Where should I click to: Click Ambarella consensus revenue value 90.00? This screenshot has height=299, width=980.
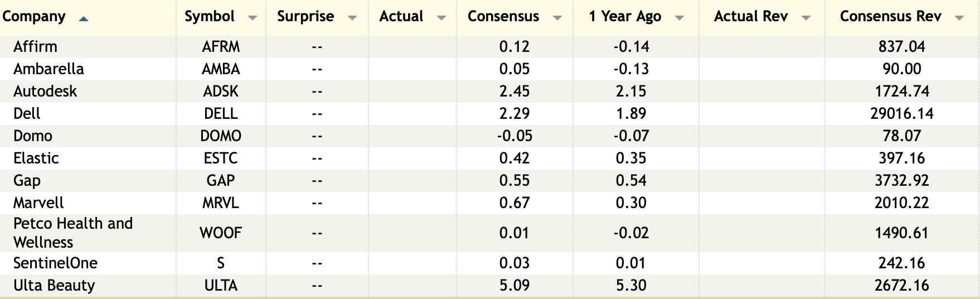(901, 69)
